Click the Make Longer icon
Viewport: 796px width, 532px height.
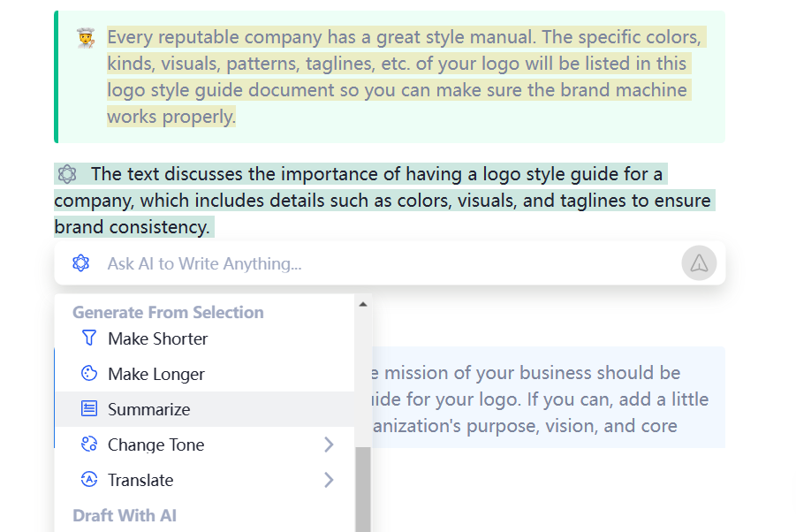pos(88,374)
